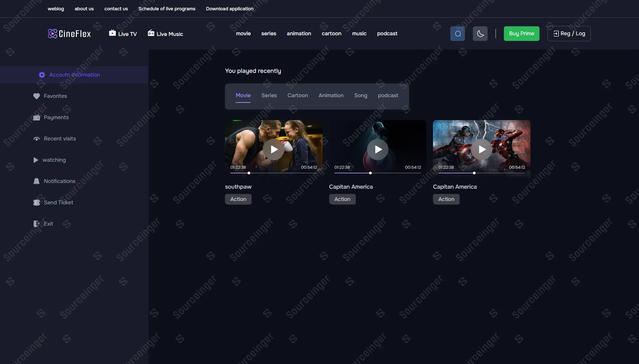The height and width of the screenshot is (364, 639).
Task: Open the contact us link
Action: point(116,9)
